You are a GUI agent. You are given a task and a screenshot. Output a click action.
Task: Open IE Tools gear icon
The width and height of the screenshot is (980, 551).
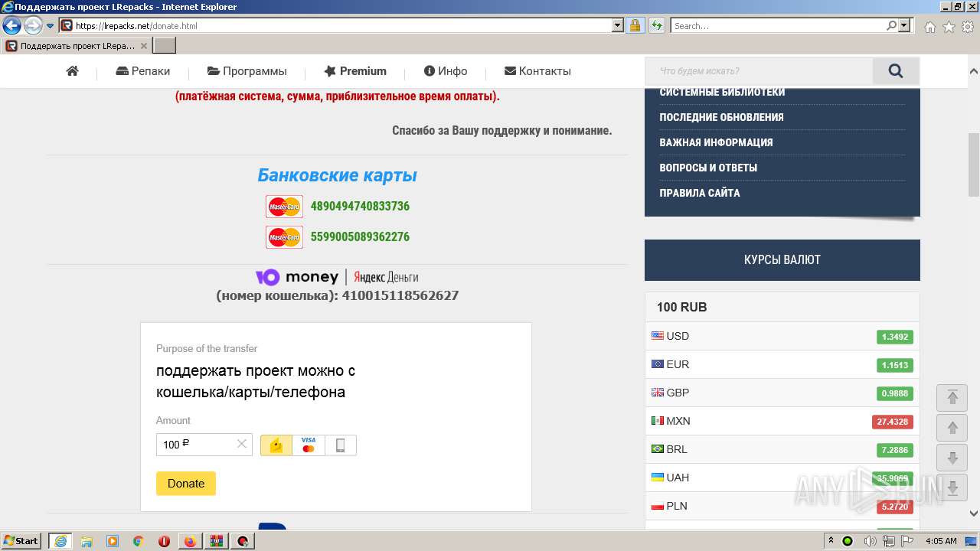pyautogui.click(x=968, y=27)
